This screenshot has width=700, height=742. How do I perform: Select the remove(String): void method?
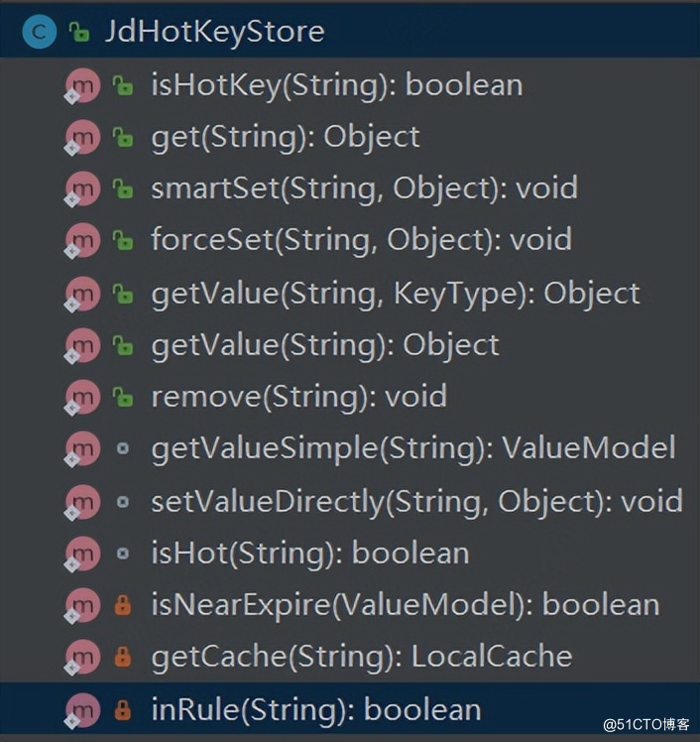298,397
